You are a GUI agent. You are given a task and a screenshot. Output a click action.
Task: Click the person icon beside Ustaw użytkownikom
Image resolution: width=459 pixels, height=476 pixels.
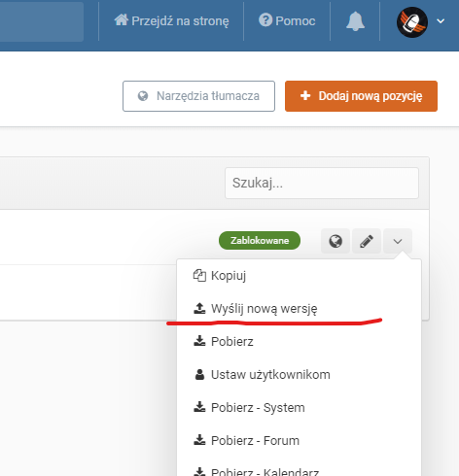pos(199,374)
